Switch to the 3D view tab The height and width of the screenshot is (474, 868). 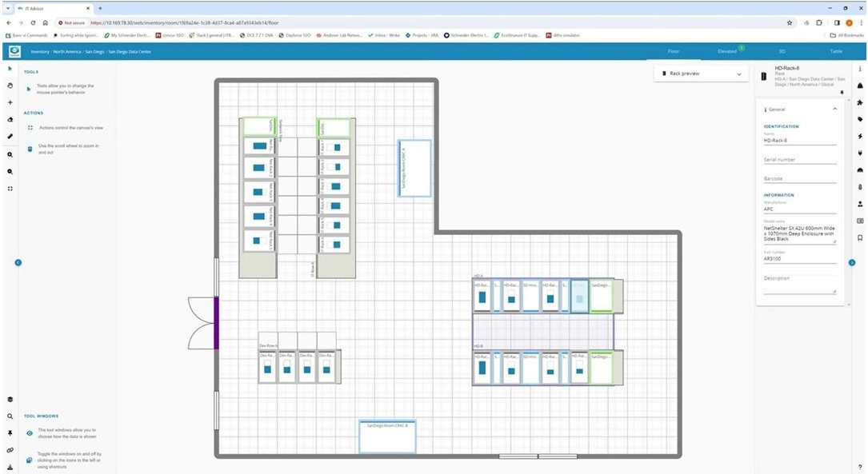tap(782, 51)
